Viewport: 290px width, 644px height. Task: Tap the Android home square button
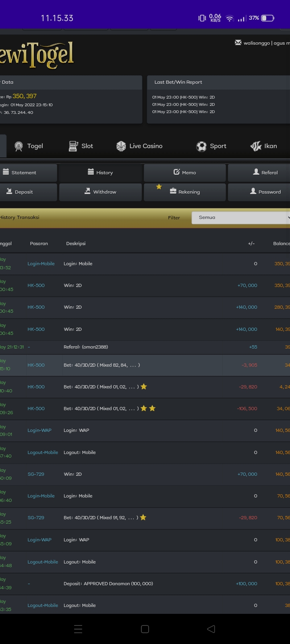tap(145, 629)
